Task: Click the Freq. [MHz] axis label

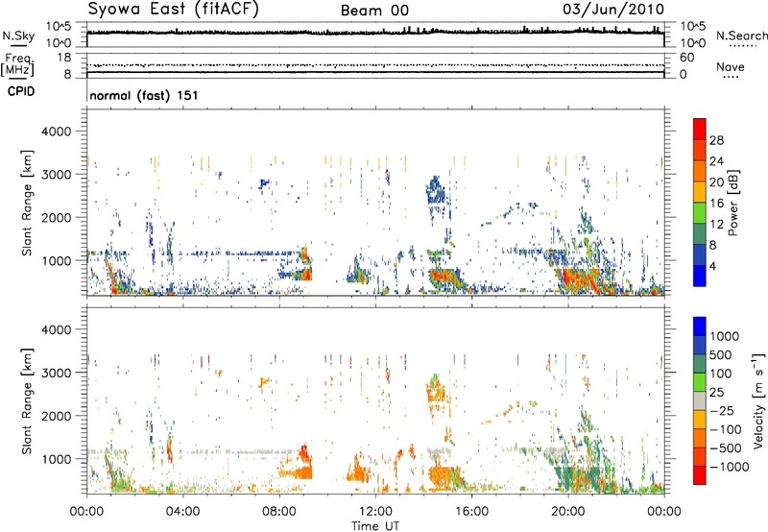Action: tap(17, 64)
